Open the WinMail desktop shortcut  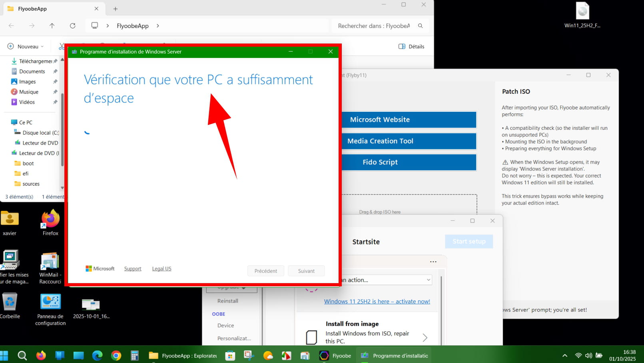point(50,268)
